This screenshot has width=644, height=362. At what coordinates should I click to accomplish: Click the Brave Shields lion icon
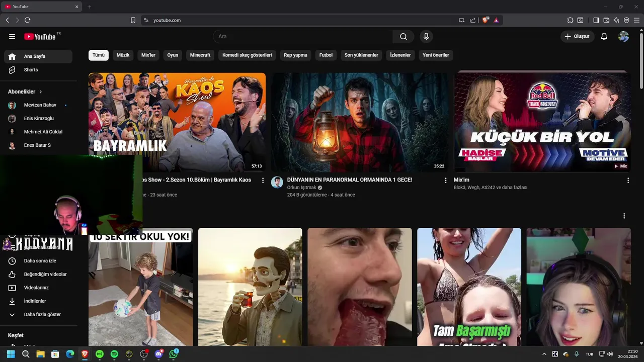(x=486, y=20)
